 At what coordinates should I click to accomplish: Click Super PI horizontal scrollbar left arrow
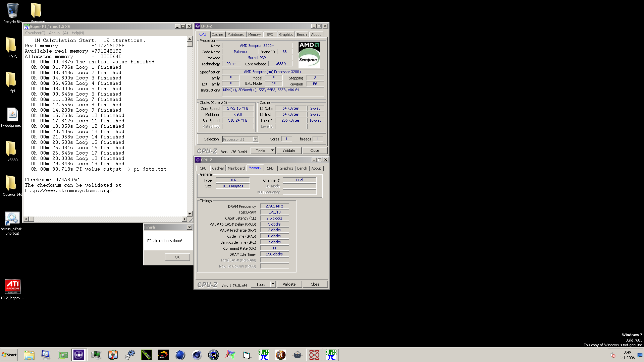[x=26, y=219]
